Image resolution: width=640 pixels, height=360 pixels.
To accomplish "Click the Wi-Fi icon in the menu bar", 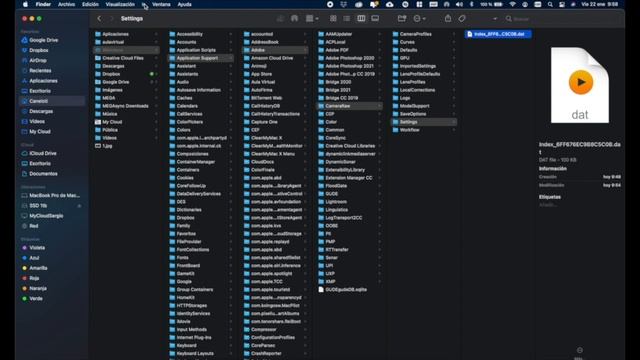I will (513, 4).
